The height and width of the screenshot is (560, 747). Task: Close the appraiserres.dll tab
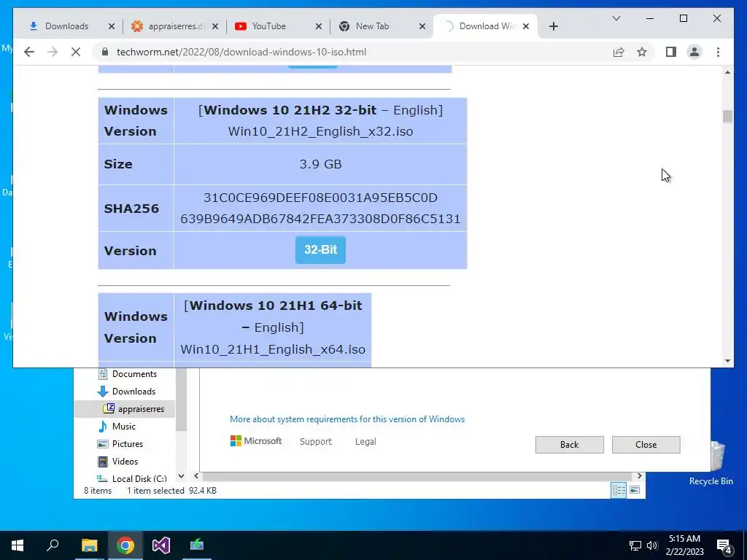(x=215, y=26)
